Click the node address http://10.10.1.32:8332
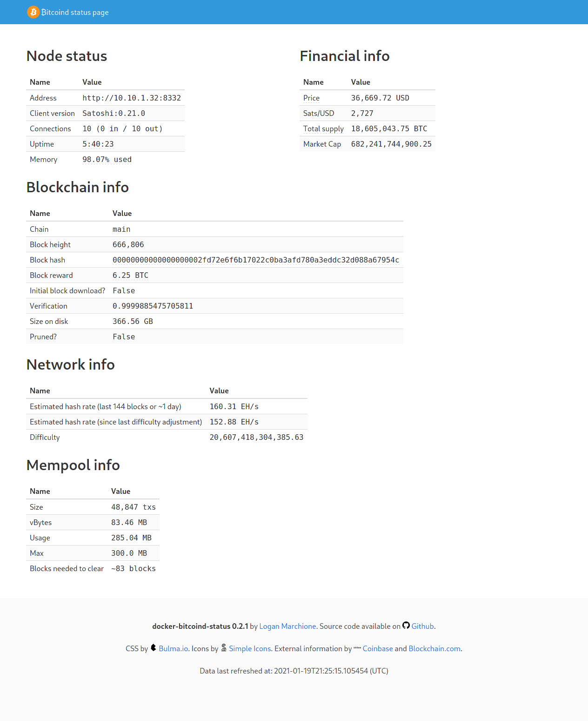Screen dimensions: 588x721 [132, 98]
